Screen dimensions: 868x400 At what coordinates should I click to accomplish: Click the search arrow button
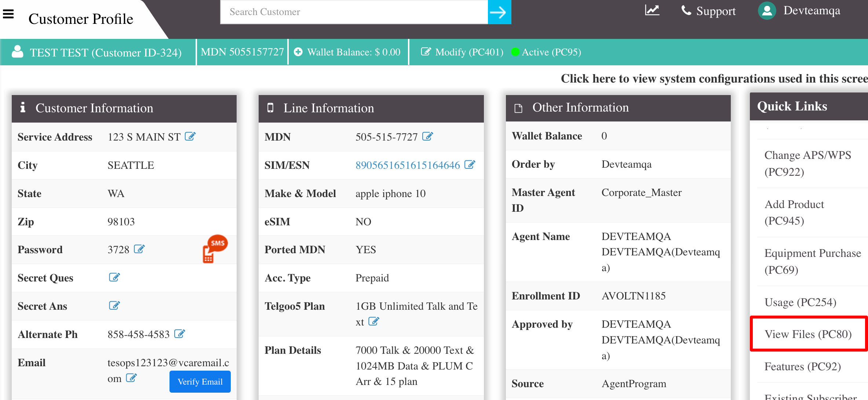[499, 12]
